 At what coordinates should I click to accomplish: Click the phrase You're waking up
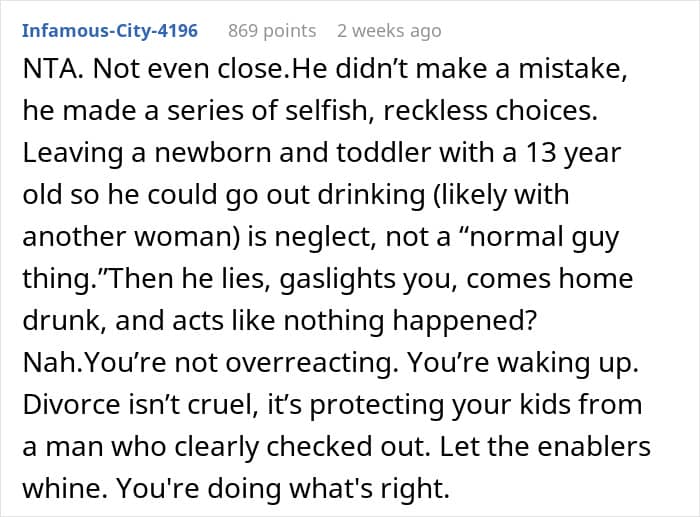click(x=524, y=363)
